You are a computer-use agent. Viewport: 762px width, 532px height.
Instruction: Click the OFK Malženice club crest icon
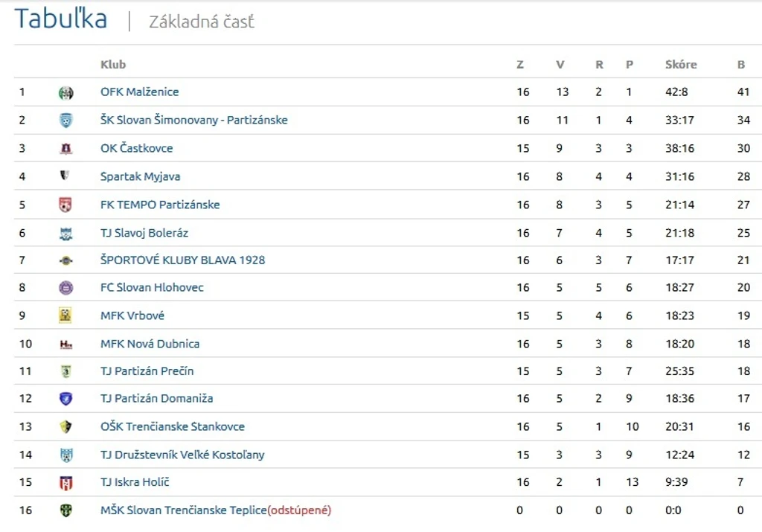65,92
